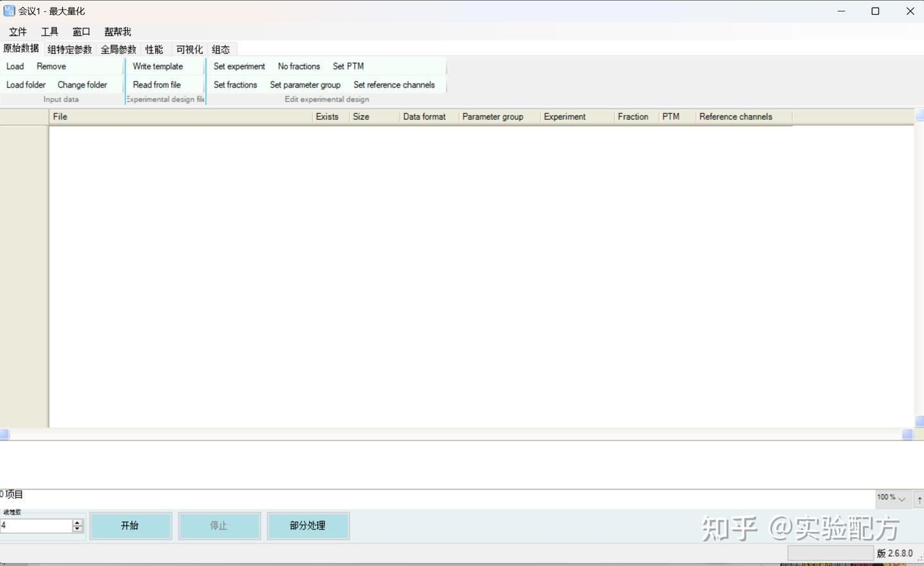Sort the table by the File column
Image resolution: width=924 pixels, height=566 pixels.
click(x=60, y=116)
